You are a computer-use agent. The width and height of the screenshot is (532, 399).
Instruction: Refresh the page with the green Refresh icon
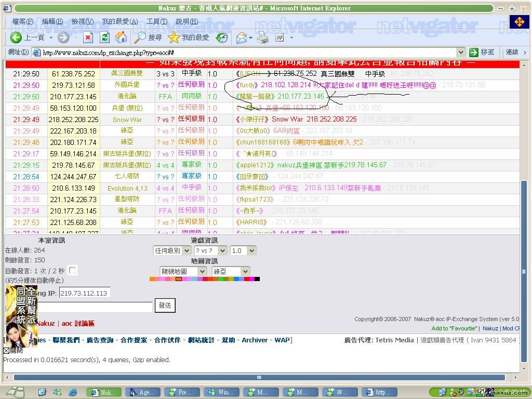click(x=104, y=37)
